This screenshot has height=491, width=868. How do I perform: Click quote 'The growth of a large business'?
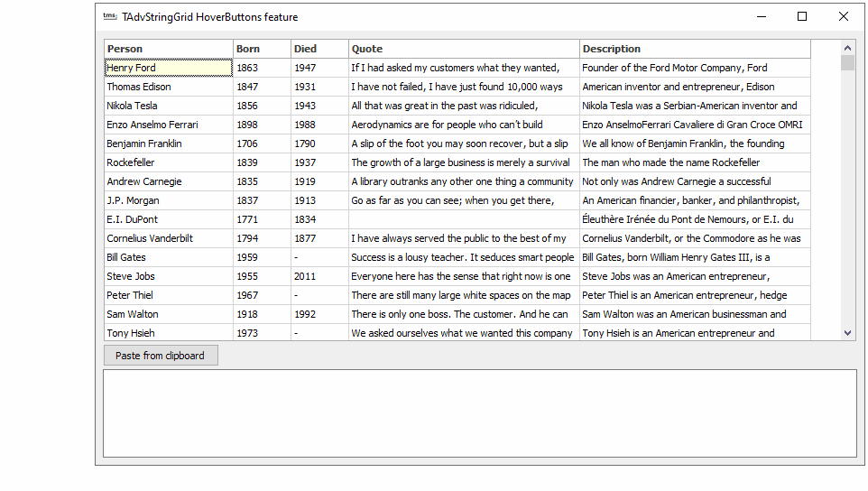[464, 162]
